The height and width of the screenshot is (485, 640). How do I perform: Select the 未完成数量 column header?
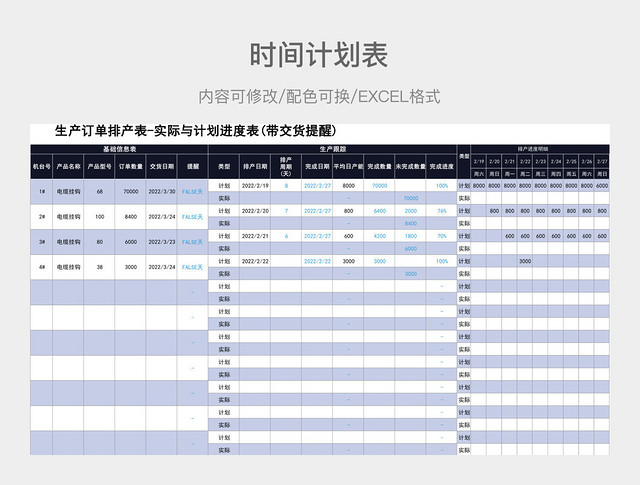click(411, 167)
